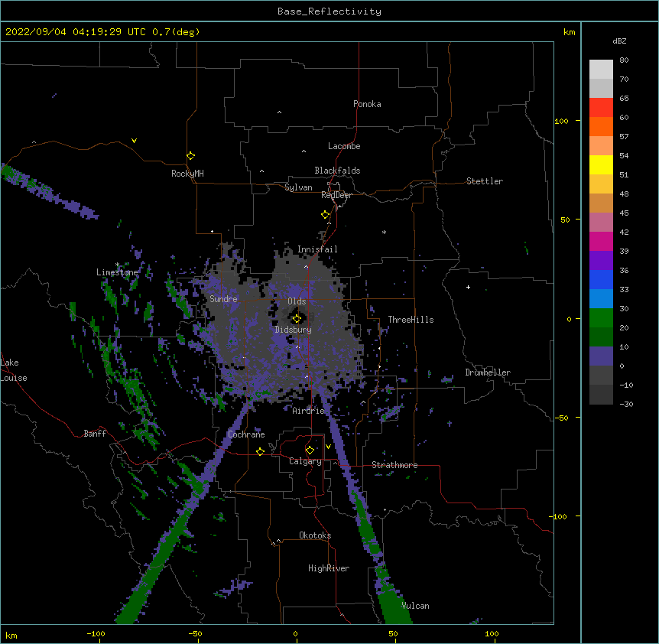This screenshot has width=659, height=644.
Task: Pick the brown 48-45 dBZ legend swatch
Action: tap(601, 203)
